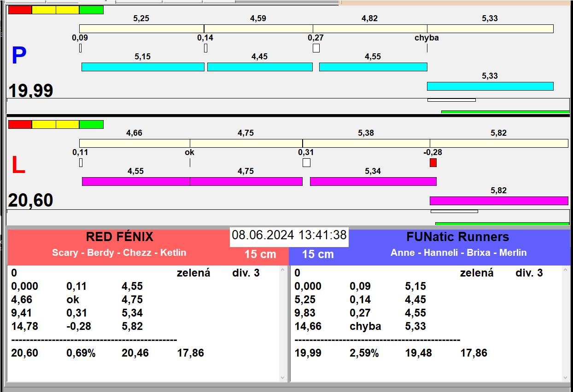
Task: Click 20,46 in RED FÉNIX summary row
Action: pyautogui.click(x=135, y=353)
